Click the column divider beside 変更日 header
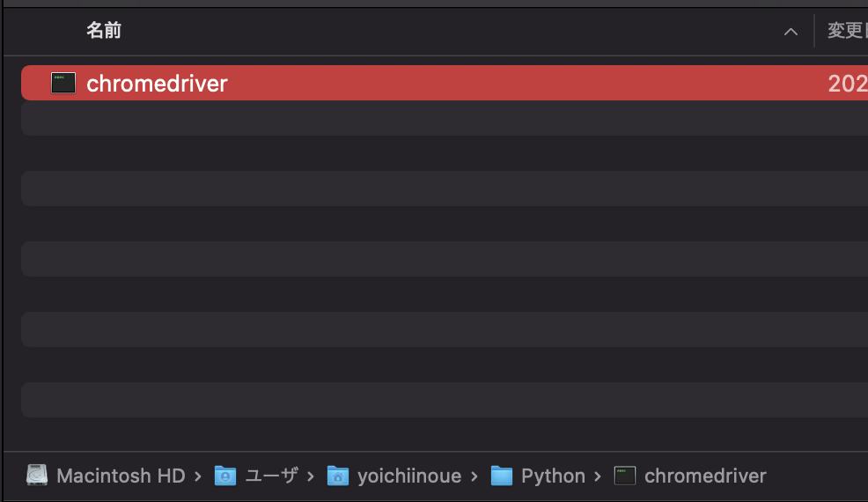868x502 pixels. coord(814,31)
